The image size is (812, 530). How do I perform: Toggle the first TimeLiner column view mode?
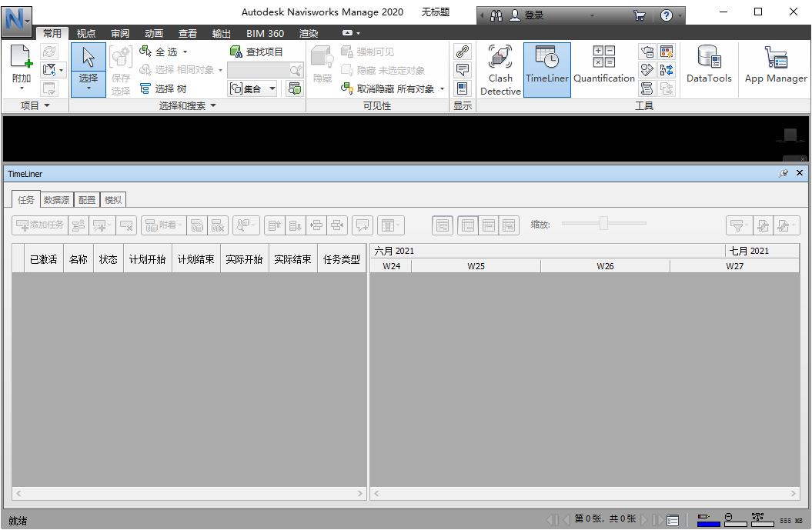pyautogui.click(x=443, y=225)
